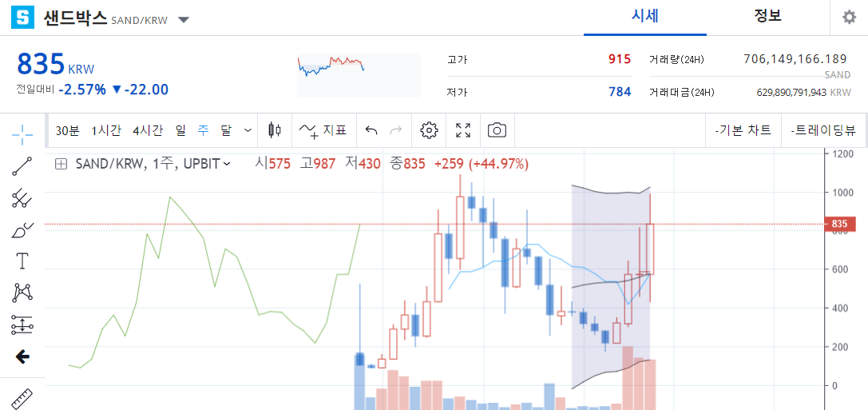
Task: Open the more time intervals dropdown chevron
Action: [x=248, y=131]
